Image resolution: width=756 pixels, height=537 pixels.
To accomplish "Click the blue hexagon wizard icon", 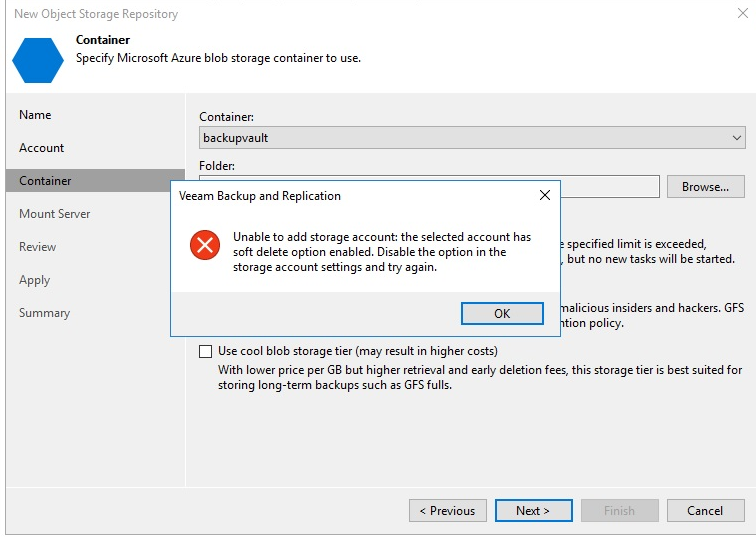I will (x=38, y=60).
